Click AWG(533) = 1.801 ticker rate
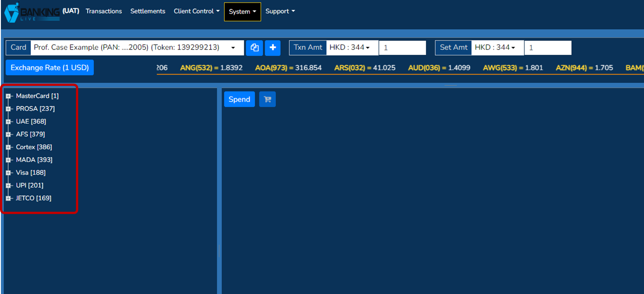This screenshot has width=644, height=294. [x=513, y=68]
